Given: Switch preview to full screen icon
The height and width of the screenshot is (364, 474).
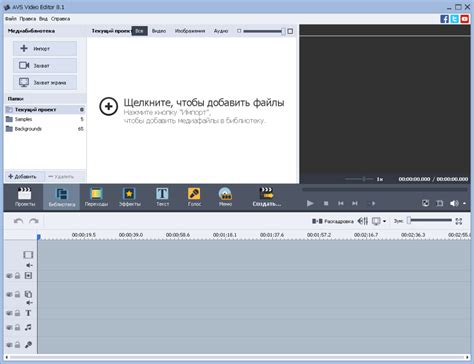Looking at the screenshot, I should pos(440,203).
